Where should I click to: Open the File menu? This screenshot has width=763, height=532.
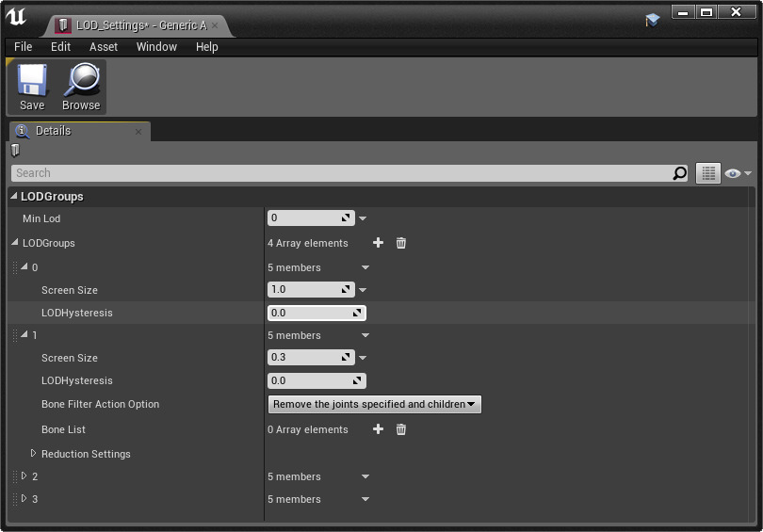click(x=24, y=47)
